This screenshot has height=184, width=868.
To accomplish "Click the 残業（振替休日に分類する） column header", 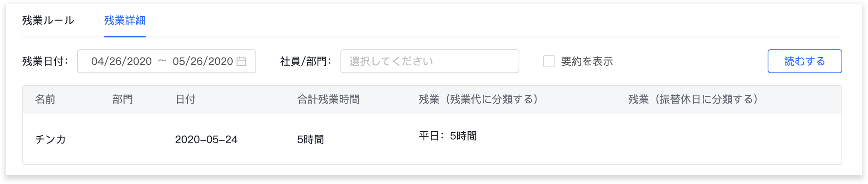I will click(x=693, y=99).
